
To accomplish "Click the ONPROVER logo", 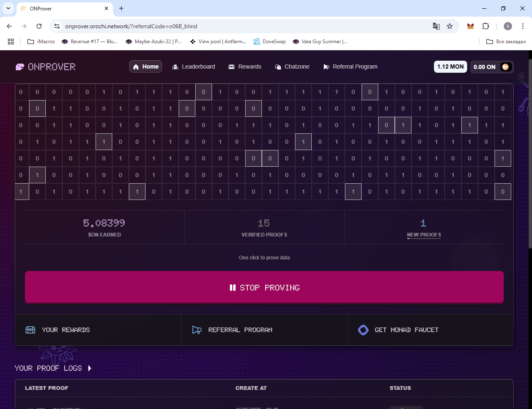I will pos(46,67).
